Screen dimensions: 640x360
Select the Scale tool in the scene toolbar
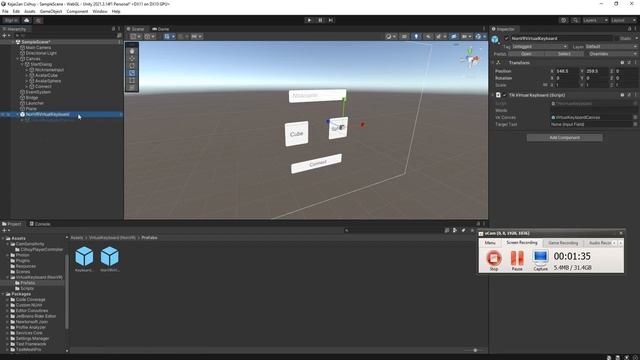(x=132, y=73)
